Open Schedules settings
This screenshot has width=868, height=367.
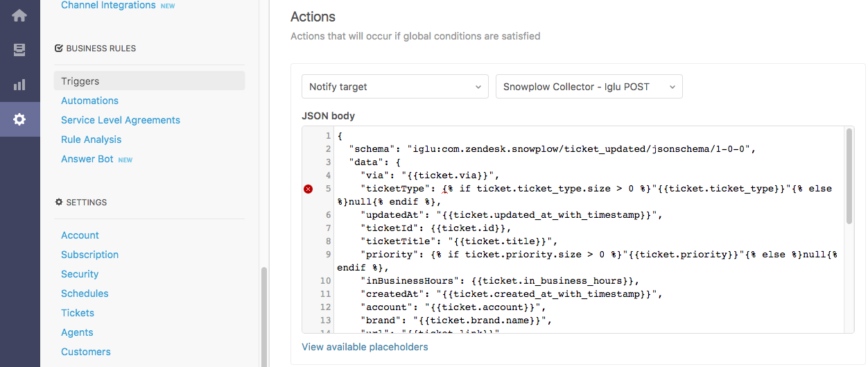click(x=85, y=293)
